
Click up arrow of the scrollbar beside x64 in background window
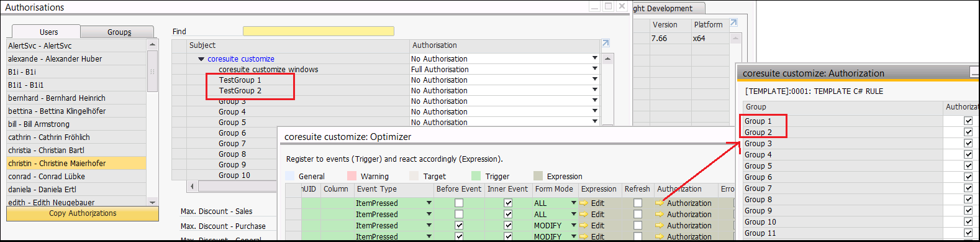click(735, 39)
